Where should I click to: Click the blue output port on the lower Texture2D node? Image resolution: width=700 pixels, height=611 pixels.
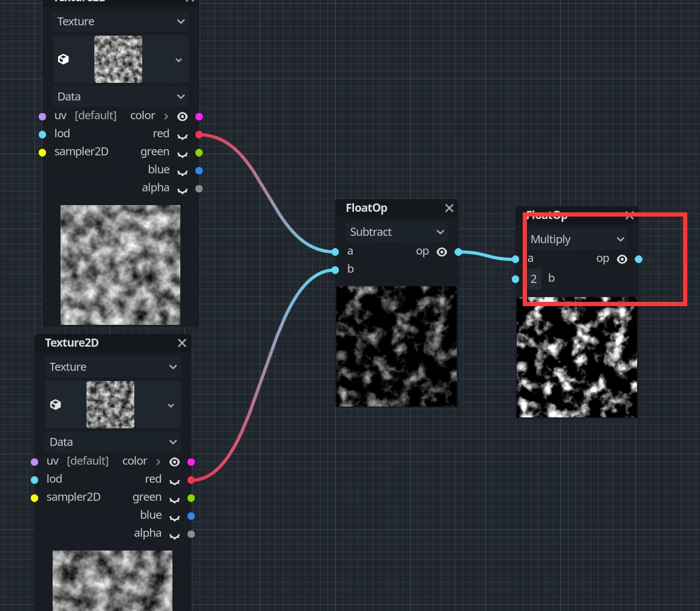(191, 516)
